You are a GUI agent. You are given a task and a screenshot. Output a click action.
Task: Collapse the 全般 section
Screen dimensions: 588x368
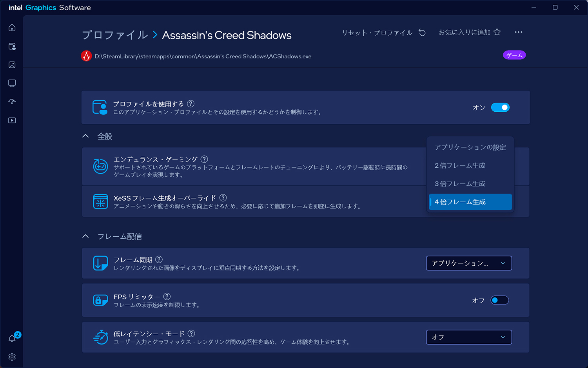(85, 136)
